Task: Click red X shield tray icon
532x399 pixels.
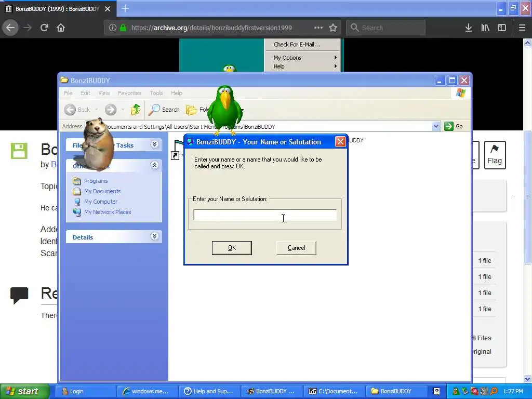Action: (475, 391)
